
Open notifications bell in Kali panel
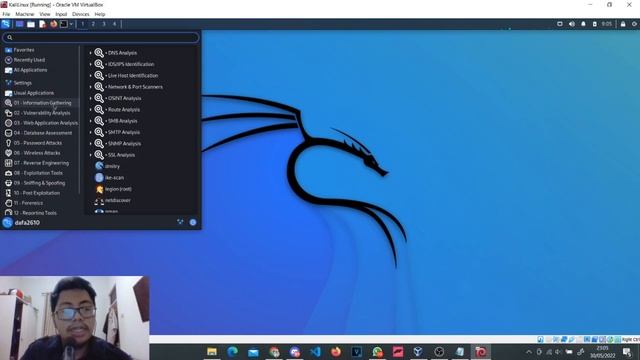tap(583, 24)
